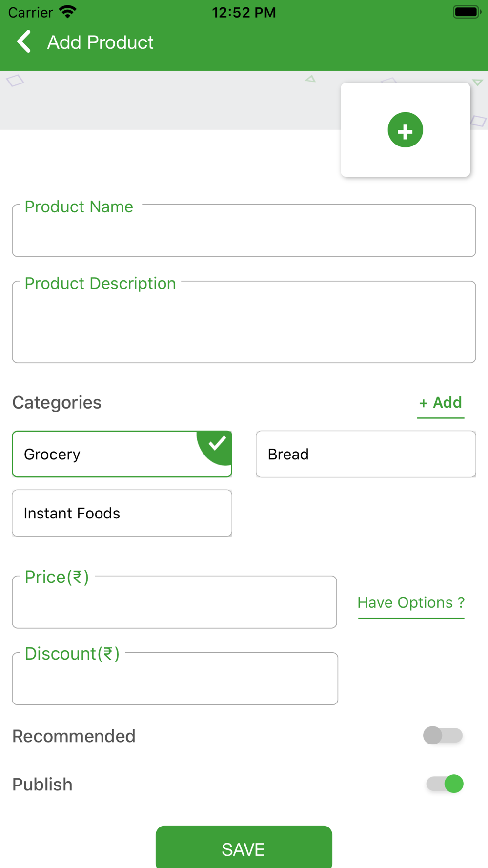
Task: Select the Instant Foods category
Action: [x=122, y=513]
